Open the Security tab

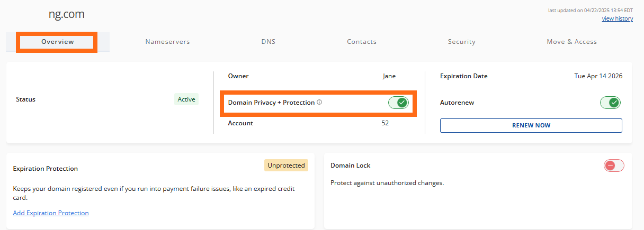pos(461,42)
